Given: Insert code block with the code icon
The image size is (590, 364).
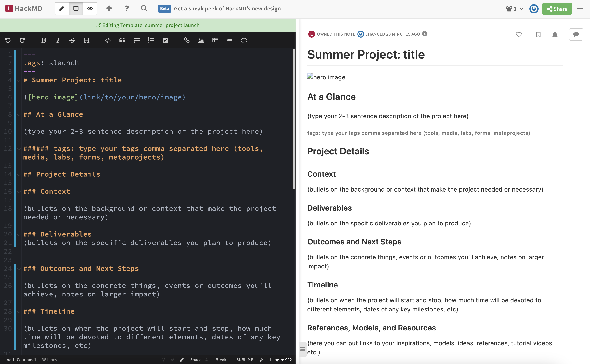Looking at the screenshot, I should [x=108, y=40].
